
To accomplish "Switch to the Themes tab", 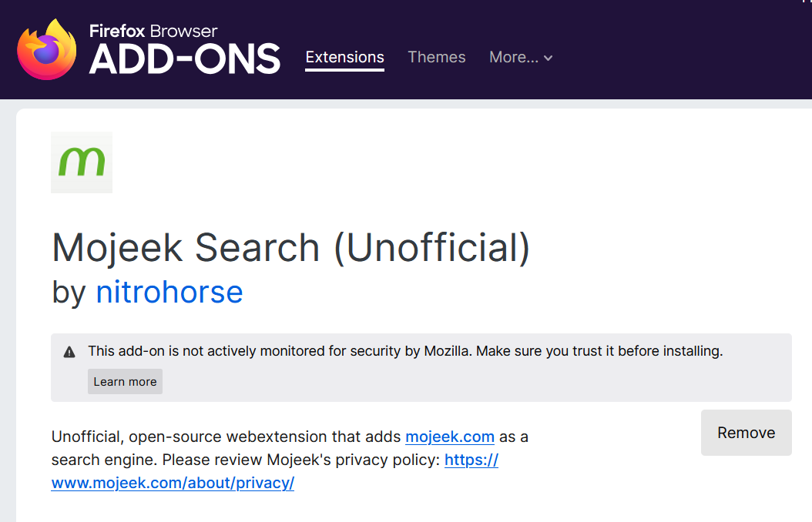I will pos(437,57).
